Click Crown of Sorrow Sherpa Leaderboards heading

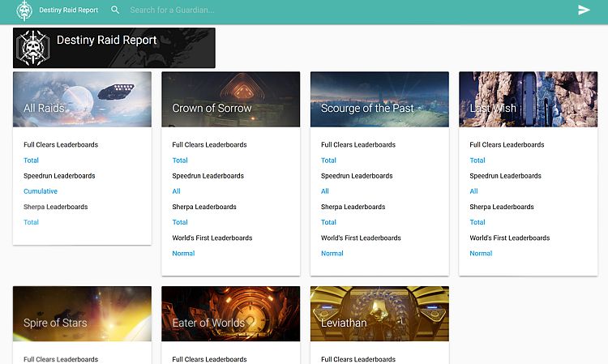[x=204, y=207]
